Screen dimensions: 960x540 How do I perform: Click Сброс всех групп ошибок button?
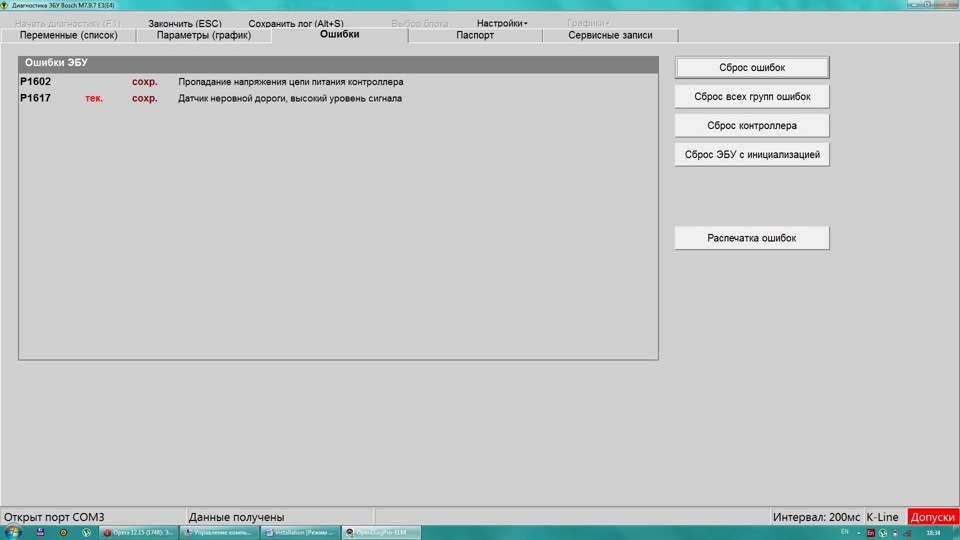[752, 97]
